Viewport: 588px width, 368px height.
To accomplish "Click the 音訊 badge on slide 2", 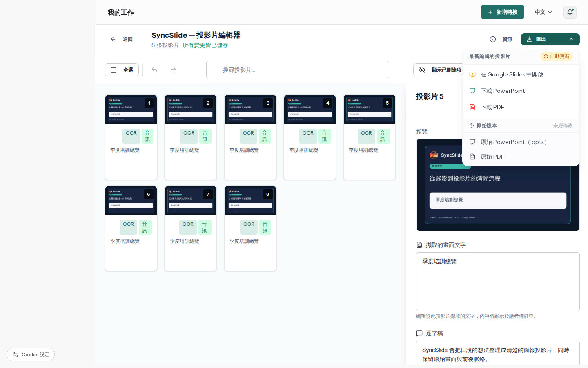I will [x=205, y=136].
